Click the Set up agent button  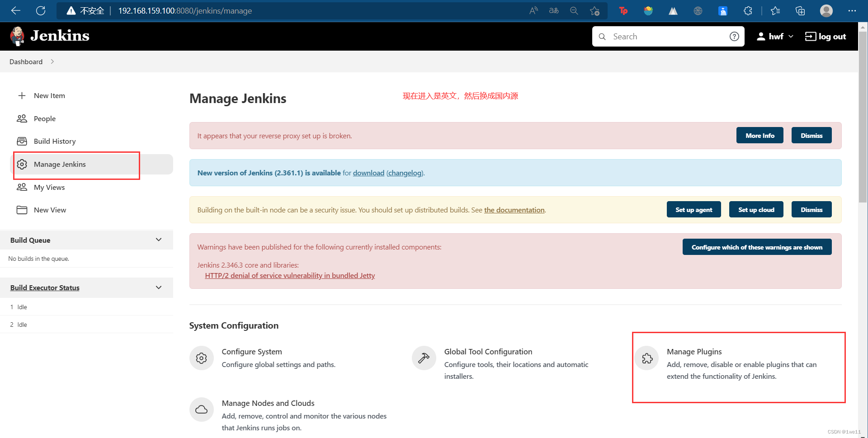(x=693, y=210)
